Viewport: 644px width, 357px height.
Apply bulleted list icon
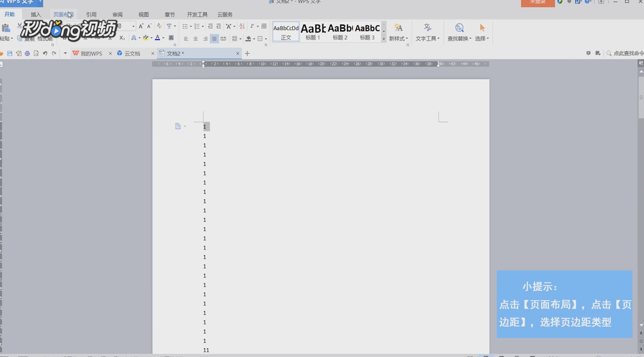(185, 26)
